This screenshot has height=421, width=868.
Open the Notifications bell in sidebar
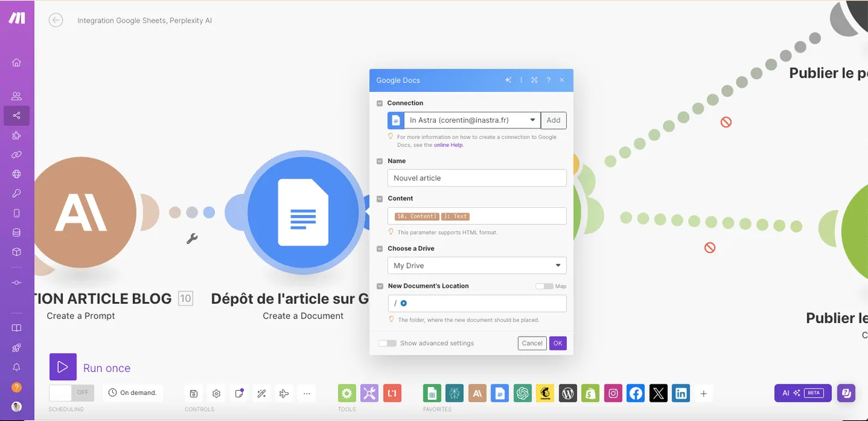coord(17,367)
